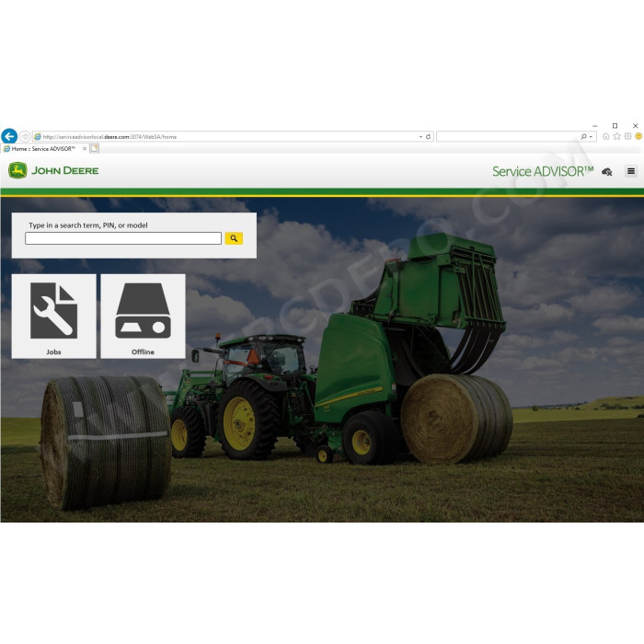644x644 pixels.
Task: Minimize the browser window
Action: (594, 126)
